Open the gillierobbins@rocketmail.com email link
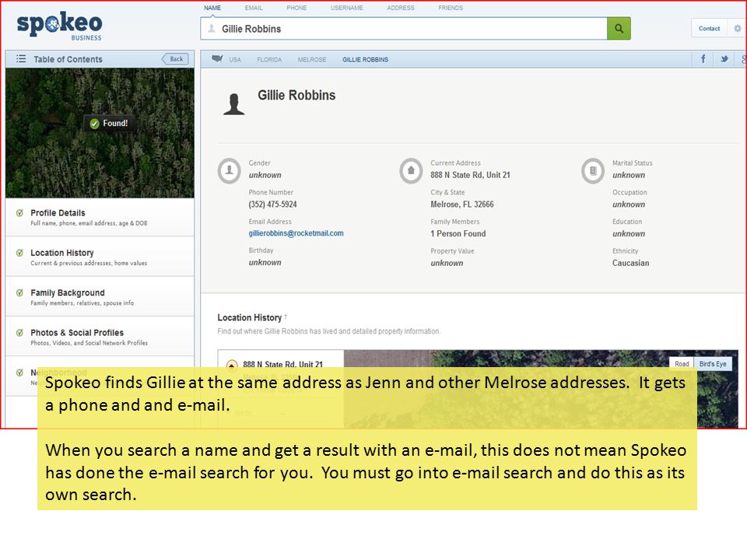The width and height of the screenshot is (747, 560). point(296,233)
